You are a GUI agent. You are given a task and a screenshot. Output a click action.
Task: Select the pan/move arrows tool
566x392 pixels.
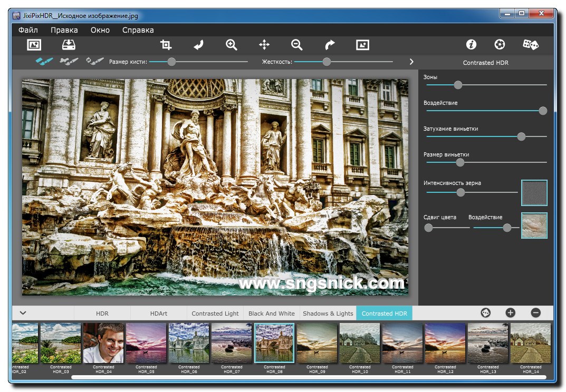coord(264,45)
